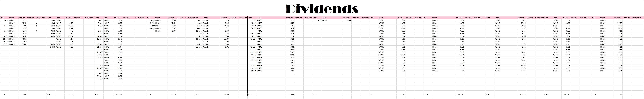Screen dimensions: 644x99
Task: Select the 14-Jan date cell
Action: 5,36
